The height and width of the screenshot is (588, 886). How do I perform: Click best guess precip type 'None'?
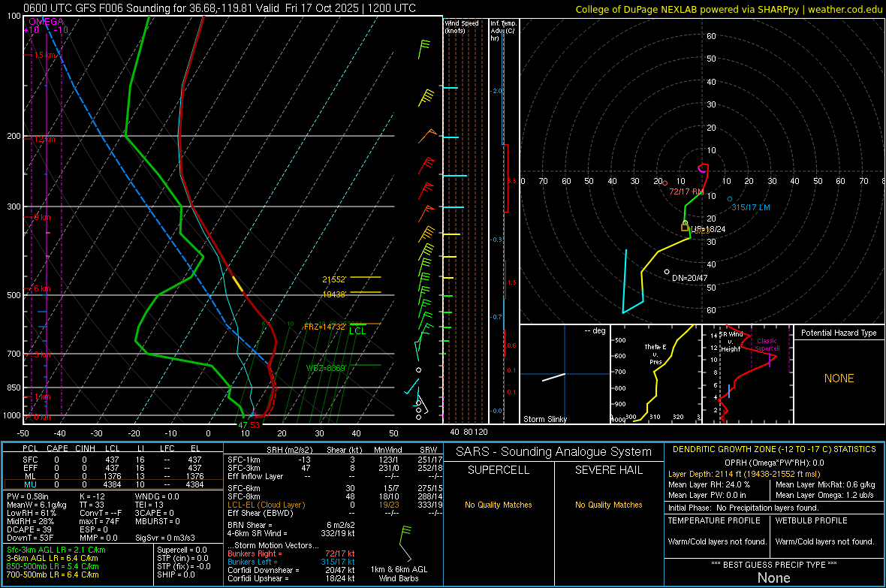773,577
